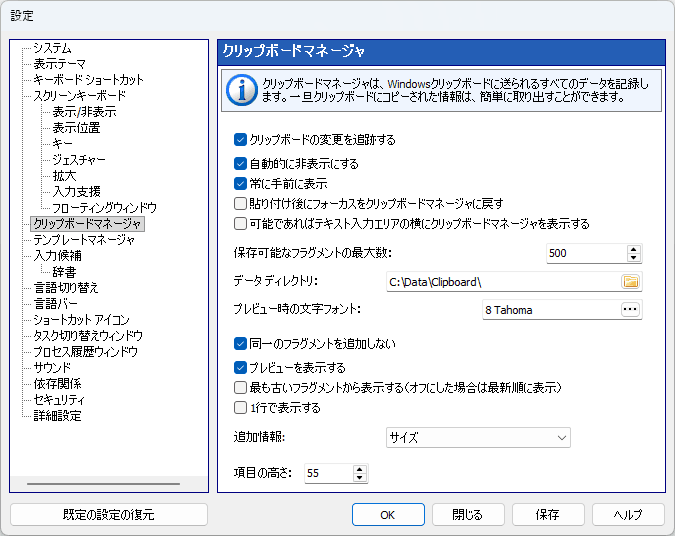Enable 1行で表示する checkbox

(240, 407)
